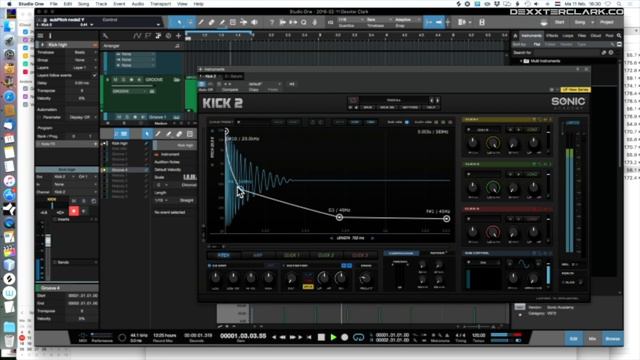Toggle the Kick high pitch name checkmark
Viewport: 640px width, 360px height.
[146, 144]
